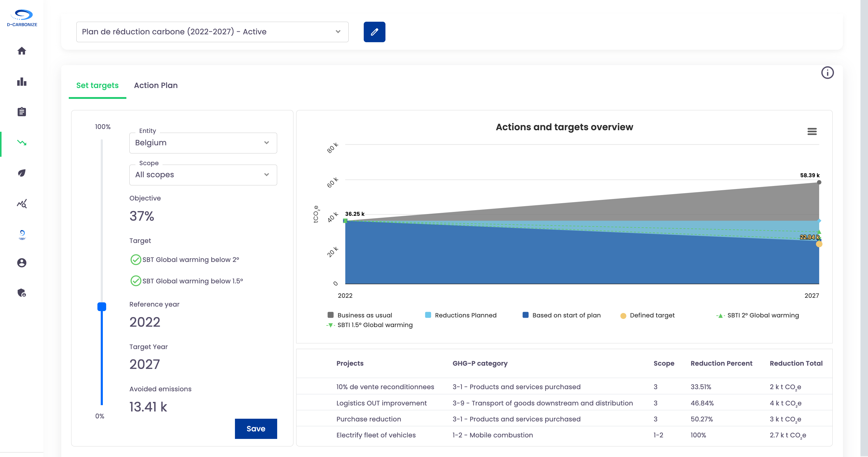
Task: Open the leaf icon in sidebar
Action: (x=22, y=173)
